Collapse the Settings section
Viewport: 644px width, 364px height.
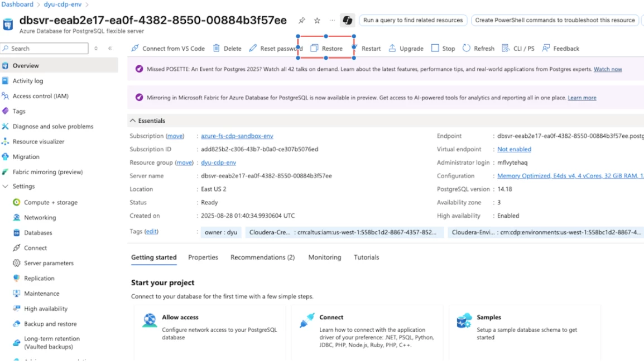click(x=6, y=186)
